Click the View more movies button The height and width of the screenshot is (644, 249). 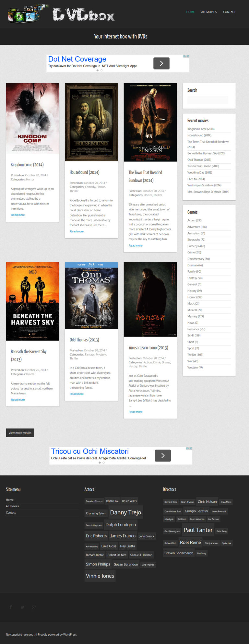[x=20, y=433]
